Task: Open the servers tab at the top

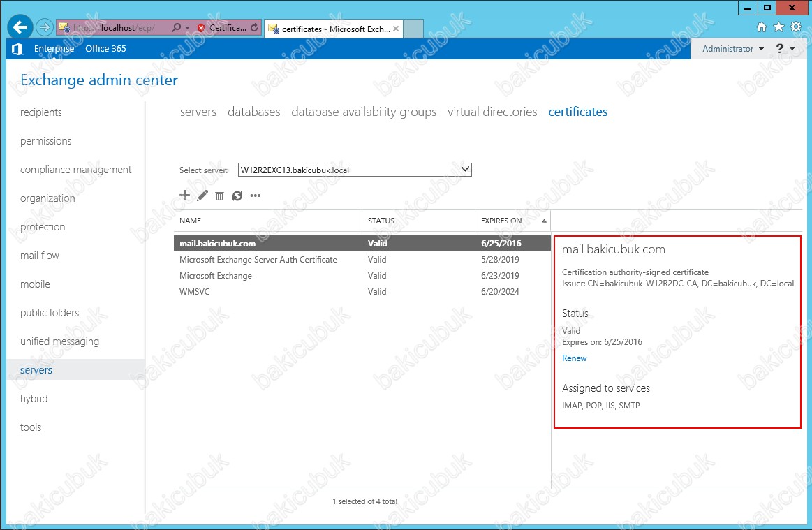Action: click(x=198, y=112)
